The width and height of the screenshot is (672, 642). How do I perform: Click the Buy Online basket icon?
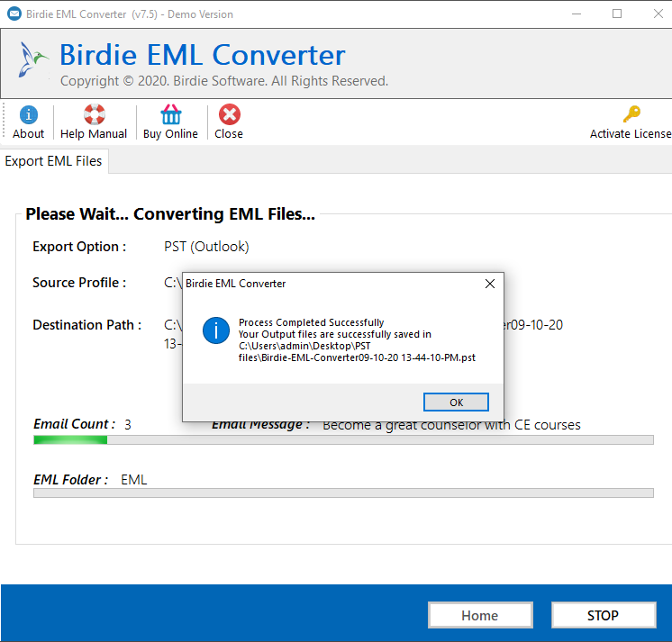point(171,114)
